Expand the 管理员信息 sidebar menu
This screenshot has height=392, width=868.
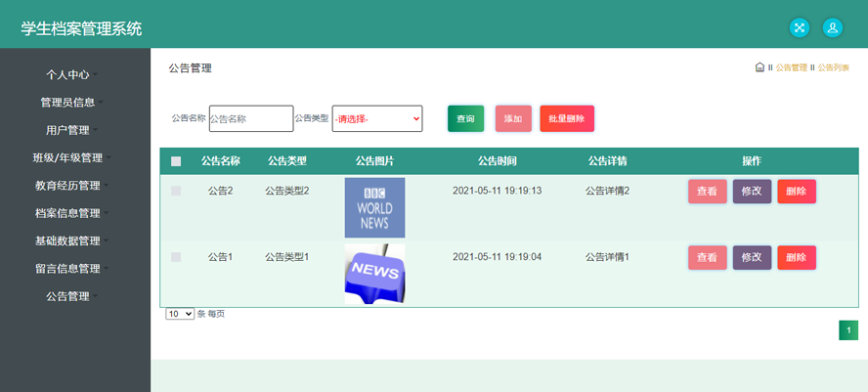[72, 102]
